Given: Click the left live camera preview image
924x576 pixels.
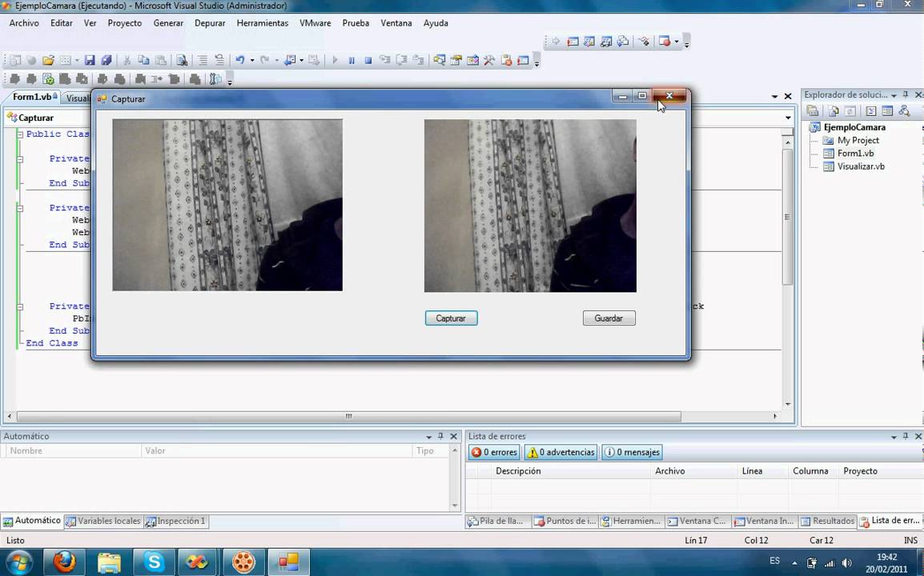Looking at the screenshot, I should point(227,205).
